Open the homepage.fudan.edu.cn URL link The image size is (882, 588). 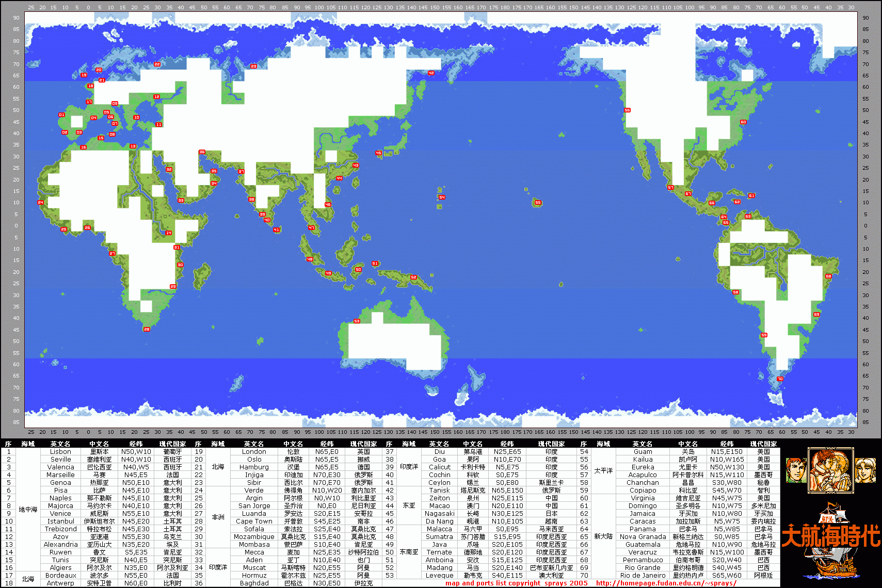tap(666, 583)
